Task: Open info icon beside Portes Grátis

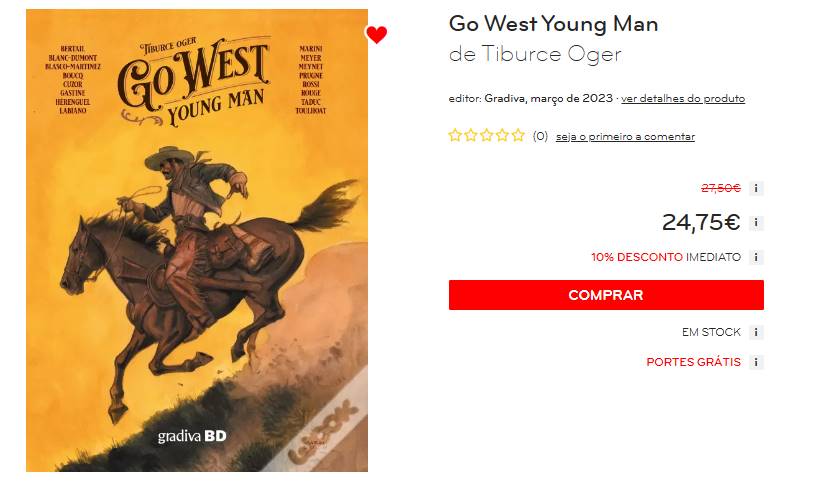Action: coord(756,362)
